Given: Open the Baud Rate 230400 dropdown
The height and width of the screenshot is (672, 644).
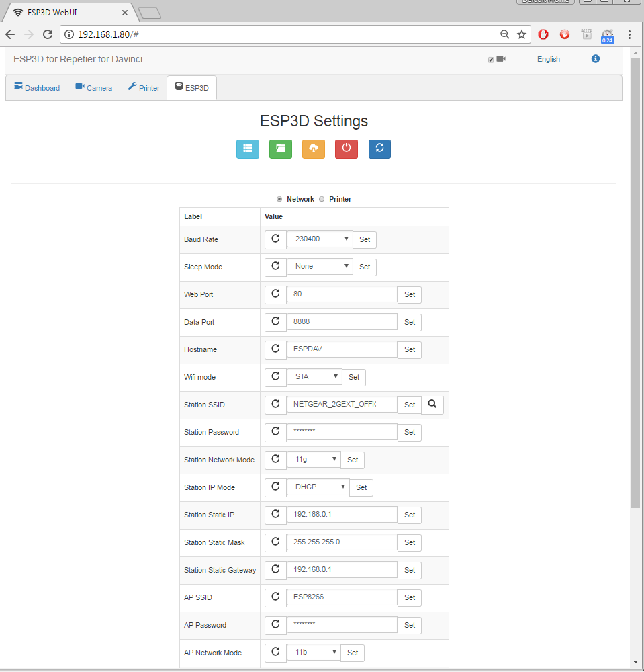Looking at the screenshot, I should (x=320, y=239).
